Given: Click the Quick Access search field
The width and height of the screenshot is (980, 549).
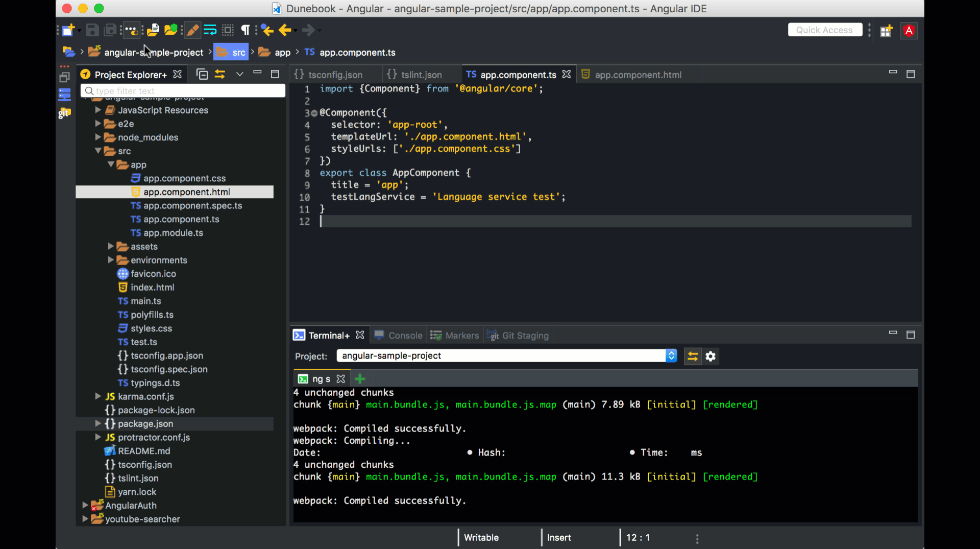Looking at the screenshot, I should [824, 30].
